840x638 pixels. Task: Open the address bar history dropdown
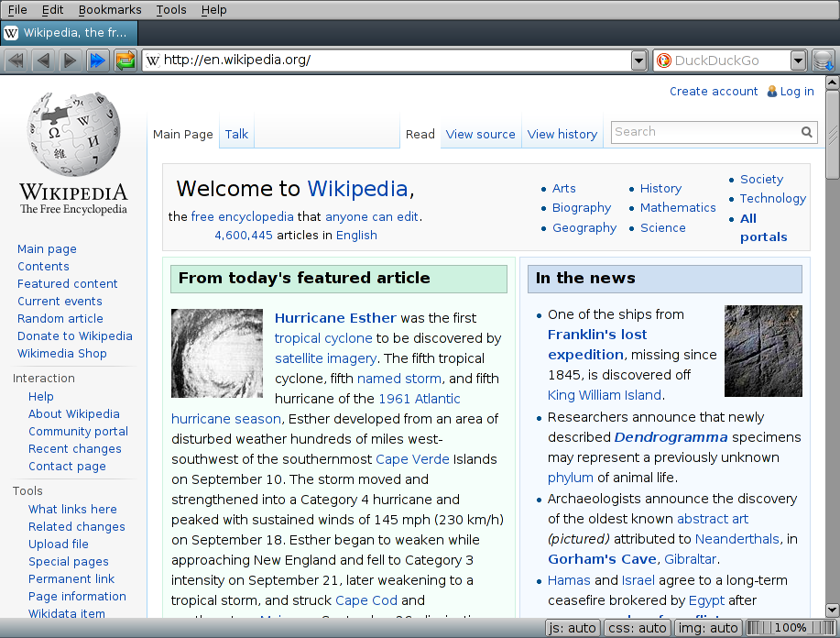coord(638,60)
